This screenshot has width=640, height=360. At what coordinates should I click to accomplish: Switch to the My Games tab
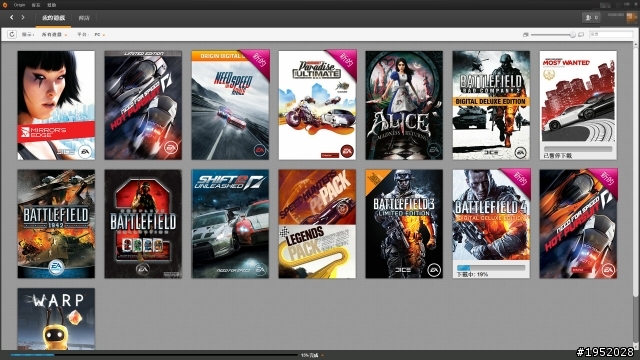click(53, 18)
